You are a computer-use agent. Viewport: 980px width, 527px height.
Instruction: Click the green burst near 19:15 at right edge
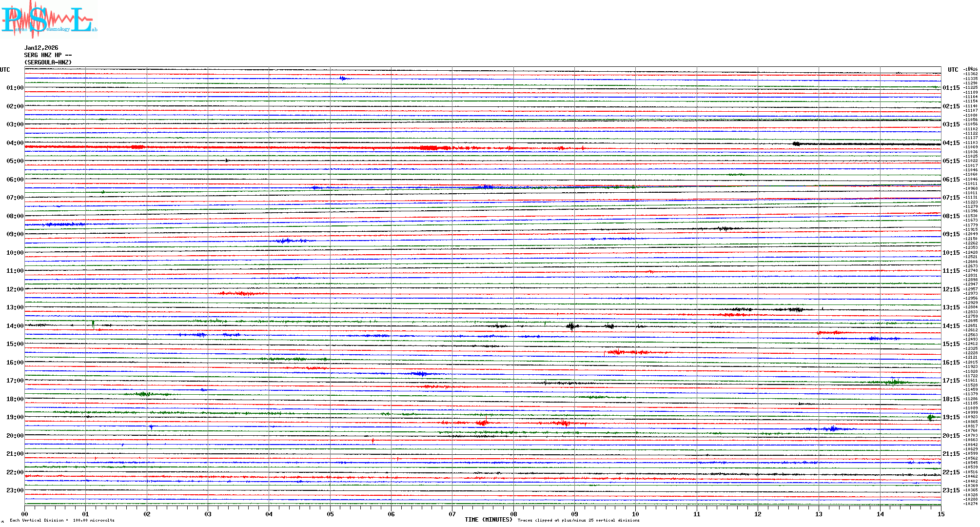pyautogui.click(x=931, y=417)
